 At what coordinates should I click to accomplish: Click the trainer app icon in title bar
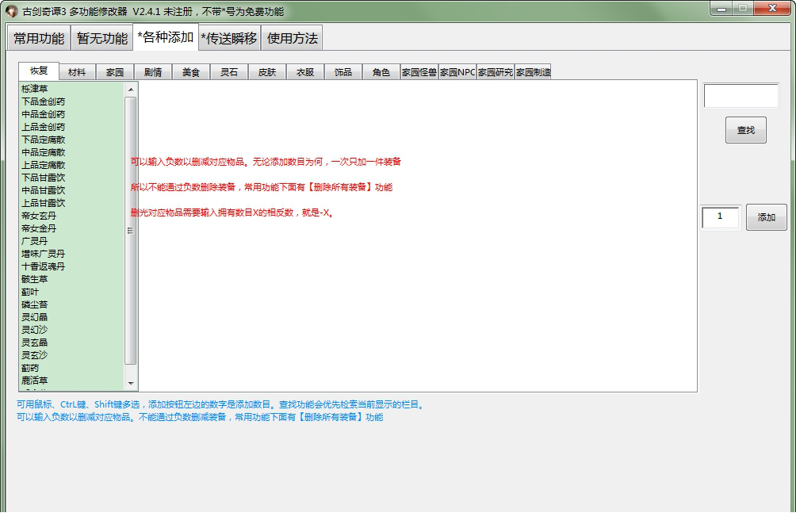[x=12, y=11]
